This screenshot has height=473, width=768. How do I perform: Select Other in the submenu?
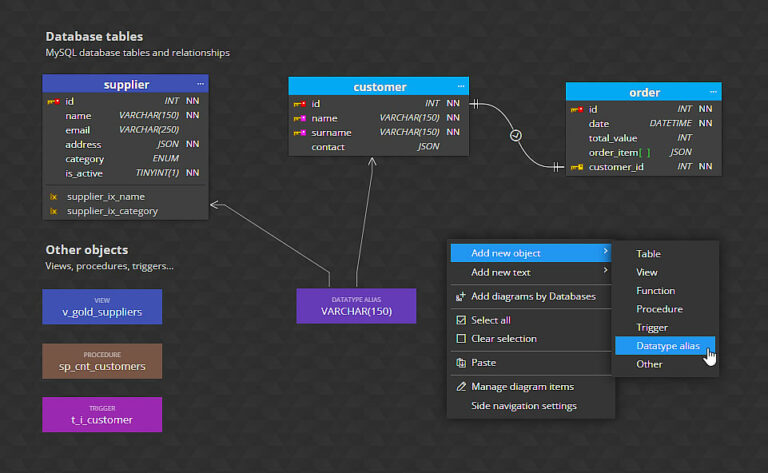pos(665,364)
